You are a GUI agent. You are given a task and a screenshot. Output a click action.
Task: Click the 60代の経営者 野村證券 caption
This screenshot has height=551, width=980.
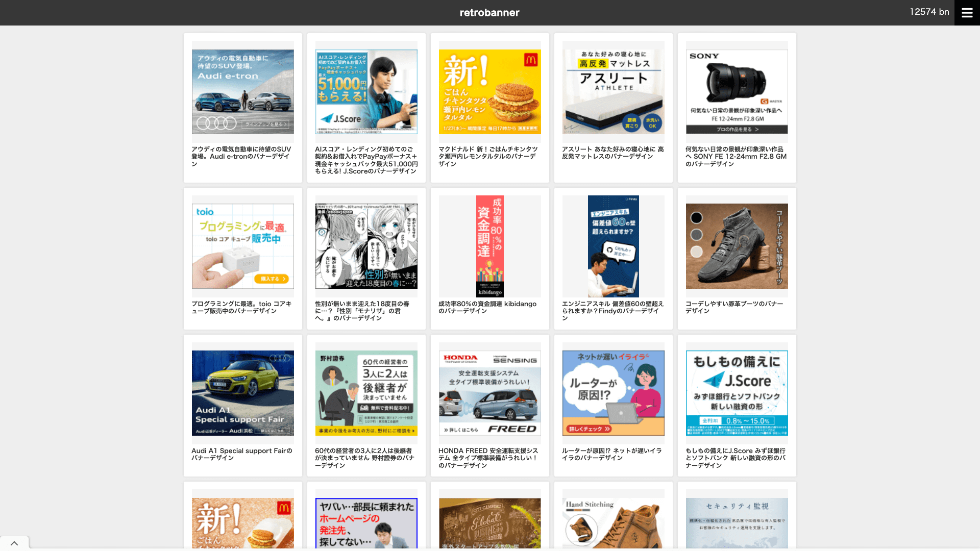click(365, 458)
